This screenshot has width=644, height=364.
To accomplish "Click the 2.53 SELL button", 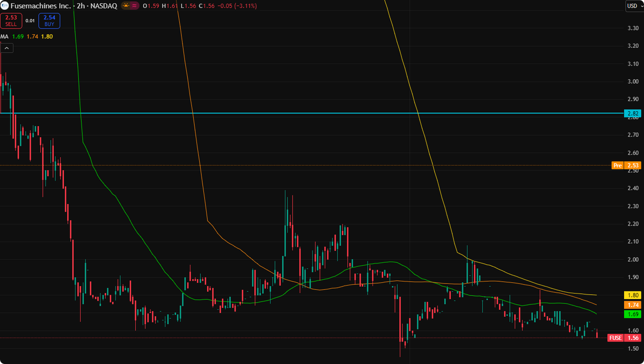I will pos(11,21).
